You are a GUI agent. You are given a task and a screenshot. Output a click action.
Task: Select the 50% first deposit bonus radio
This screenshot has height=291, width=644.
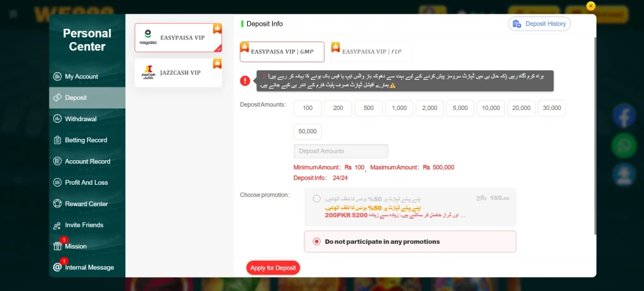(317, 199)
